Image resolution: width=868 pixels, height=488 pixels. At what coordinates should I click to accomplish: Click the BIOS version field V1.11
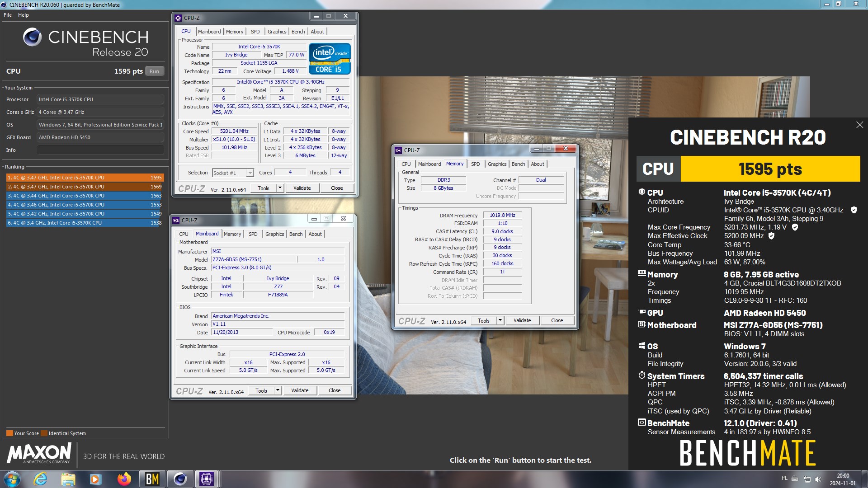(278, 324)
